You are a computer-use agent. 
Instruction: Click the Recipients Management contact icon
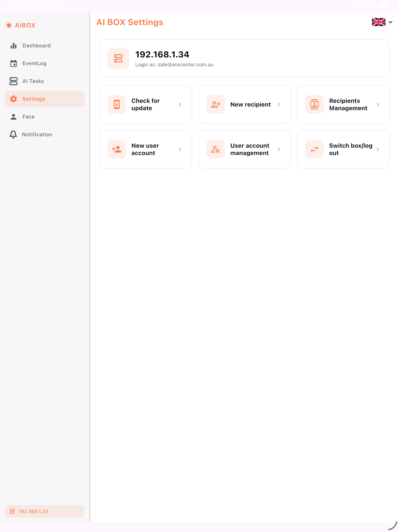point(314,104)
